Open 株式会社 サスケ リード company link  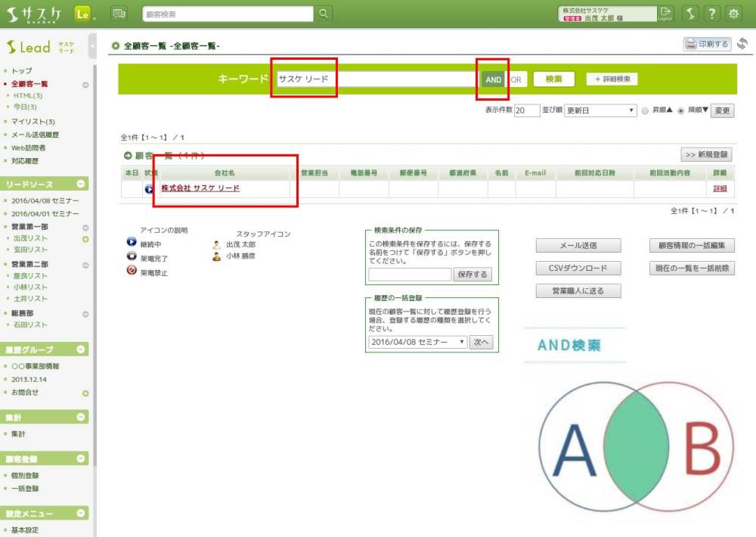[200, 188]
